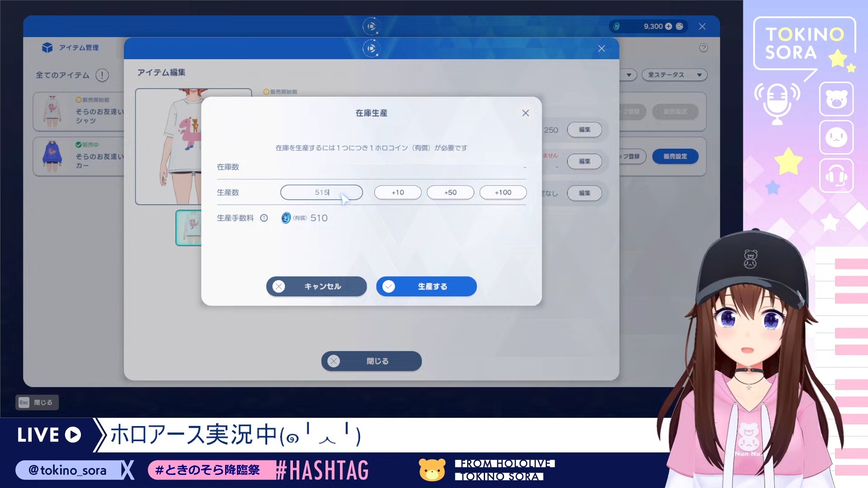Close the main item management window
The height and width of the screenshot is (488, 868).
click(702, 27)
